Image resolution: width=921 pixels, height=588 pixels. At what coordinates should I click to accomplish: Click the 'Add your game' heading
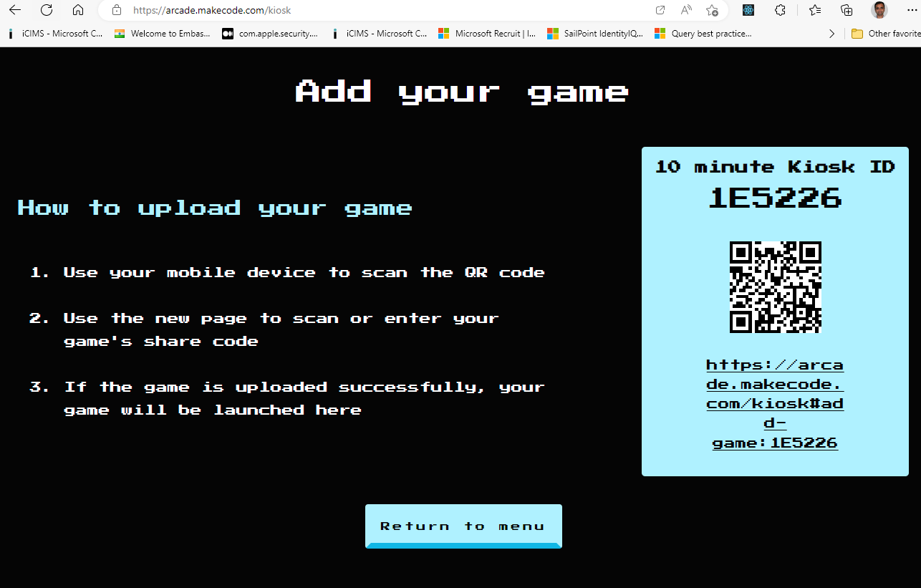pos(463,92)
